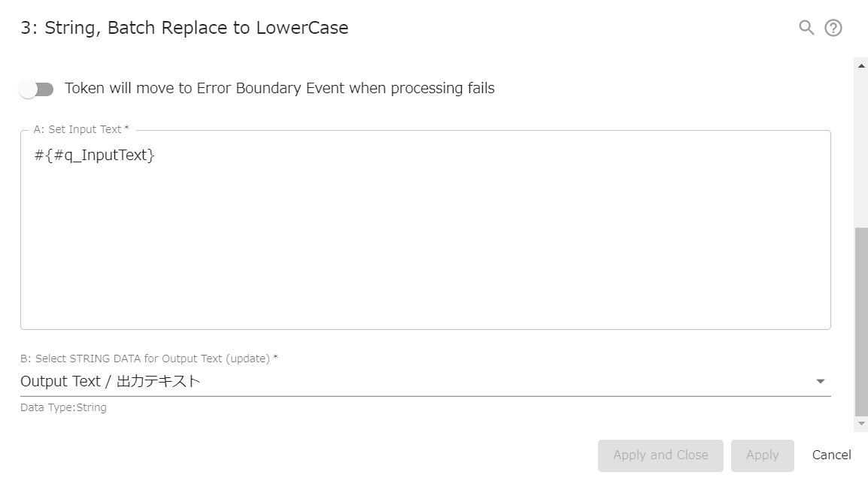868x478 pixels.
Task: Open help via the question mark icon
Action: 833,28
